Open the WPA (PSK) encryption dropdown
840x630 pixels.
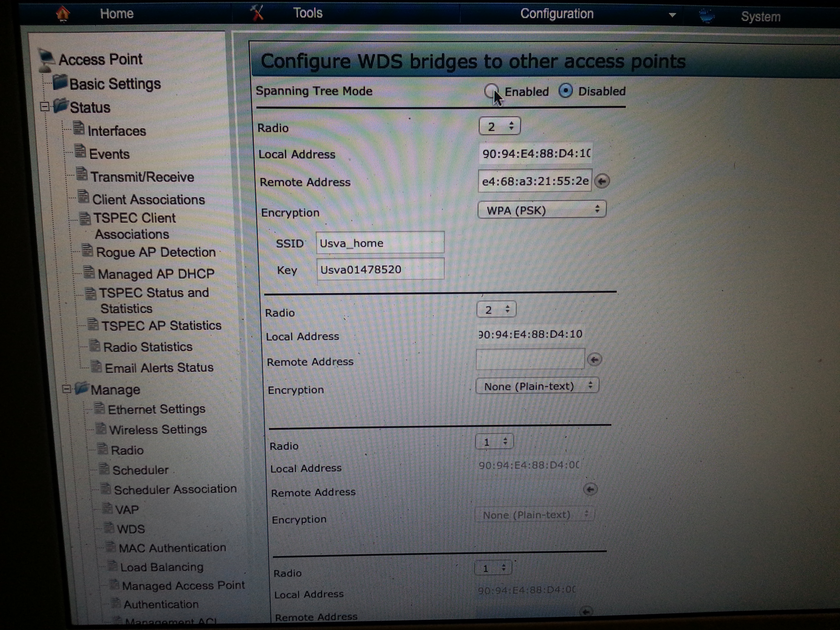click(x=541, y=210)
